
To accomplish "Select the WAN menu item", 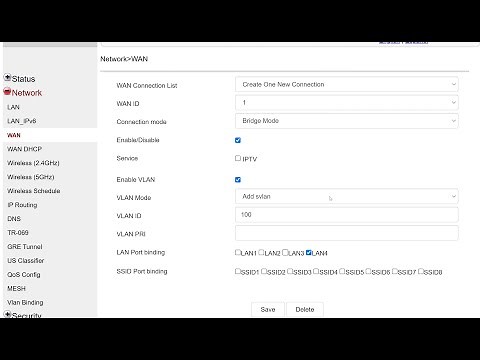I will [14, 135].
